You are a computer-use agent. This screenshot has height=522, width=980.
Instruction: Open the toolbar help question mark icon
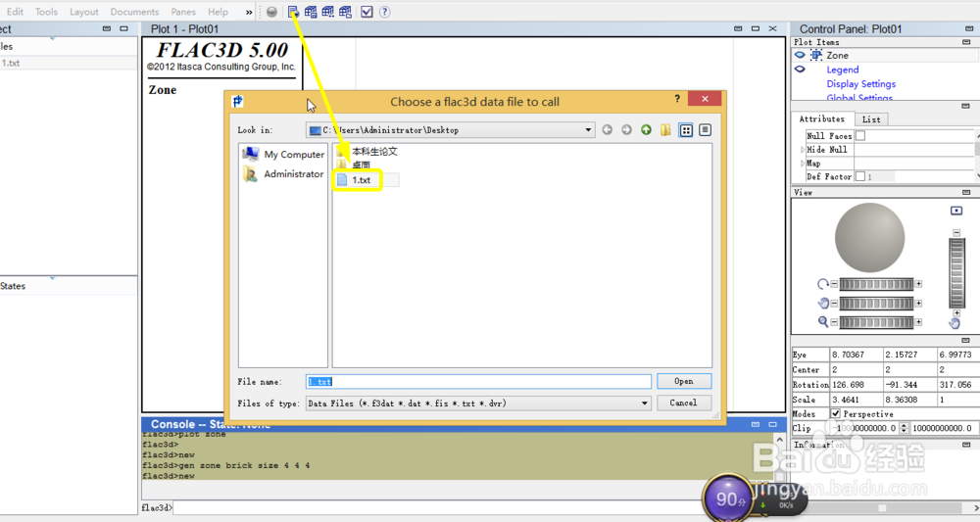(x=385, y=12)
